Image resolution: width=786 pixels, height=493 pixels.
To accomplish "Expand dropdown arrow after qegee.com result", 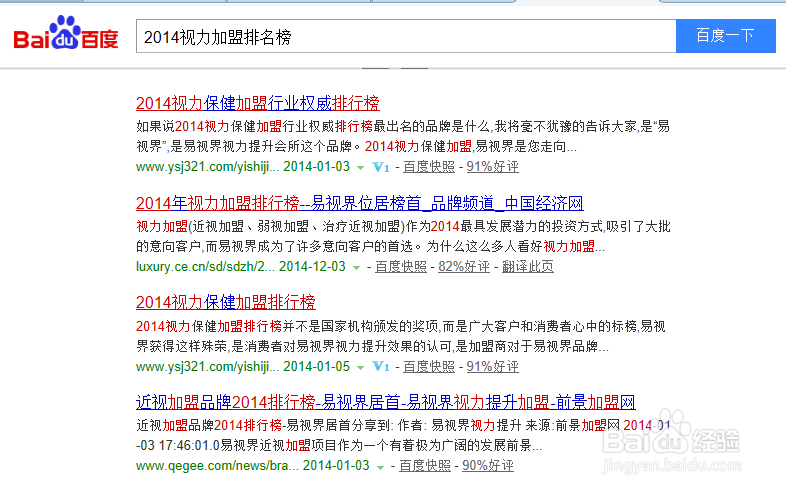I will pos(380,467).
